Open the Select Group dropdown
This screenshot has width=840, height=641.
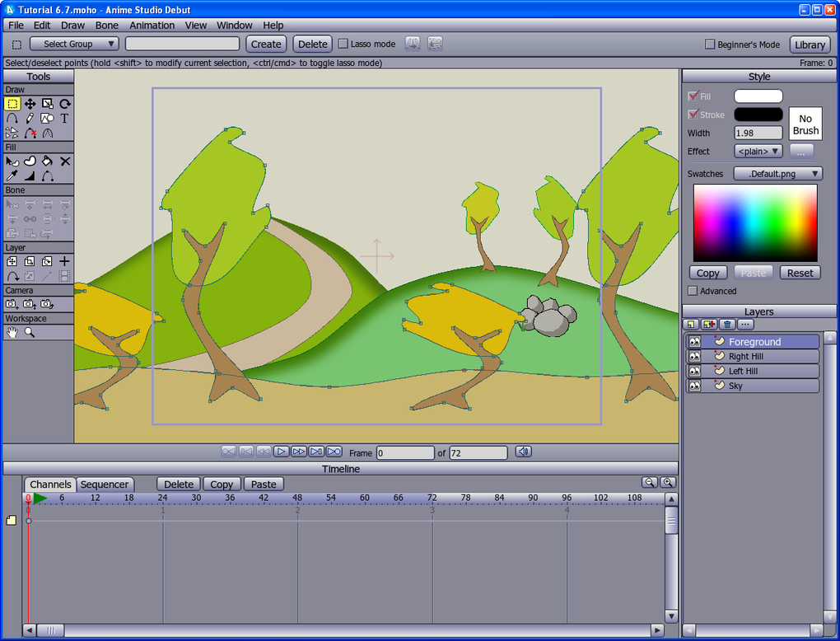[x=75, y=44]
